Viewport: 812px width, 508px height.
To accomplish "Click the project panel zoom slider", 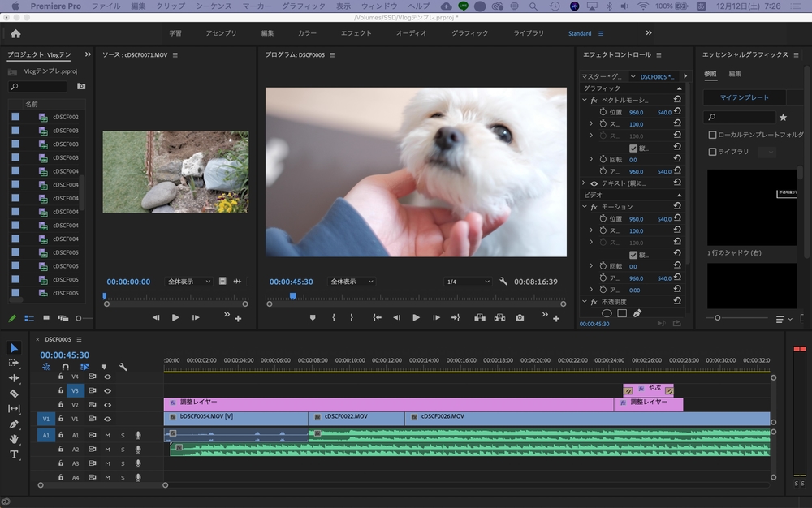I will (79, 319).
